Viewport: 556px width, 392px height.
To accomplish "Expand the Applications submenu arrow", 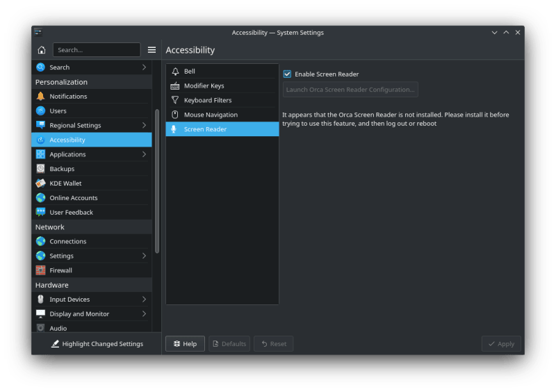I will (144, 154).
